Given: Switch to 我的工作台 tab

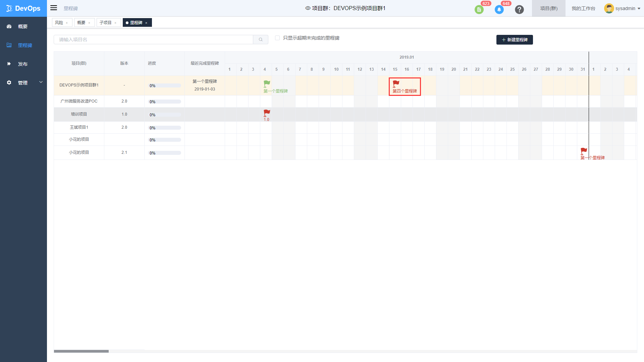Looking at the screenshot, I should click(x=583, y=8).
